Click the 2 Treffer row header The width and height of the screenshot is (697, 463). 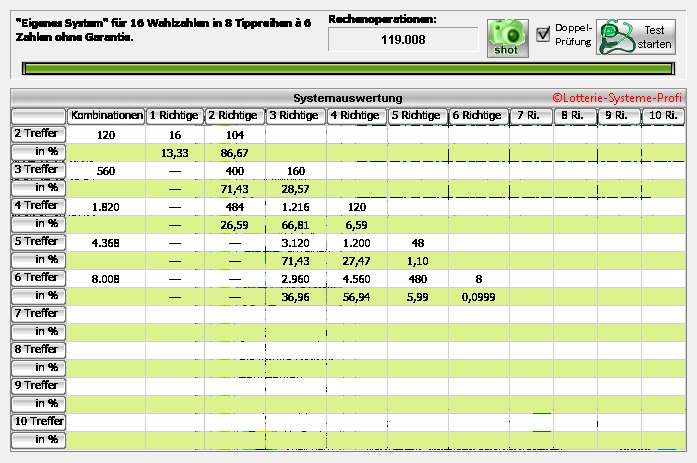coord(38,133)
